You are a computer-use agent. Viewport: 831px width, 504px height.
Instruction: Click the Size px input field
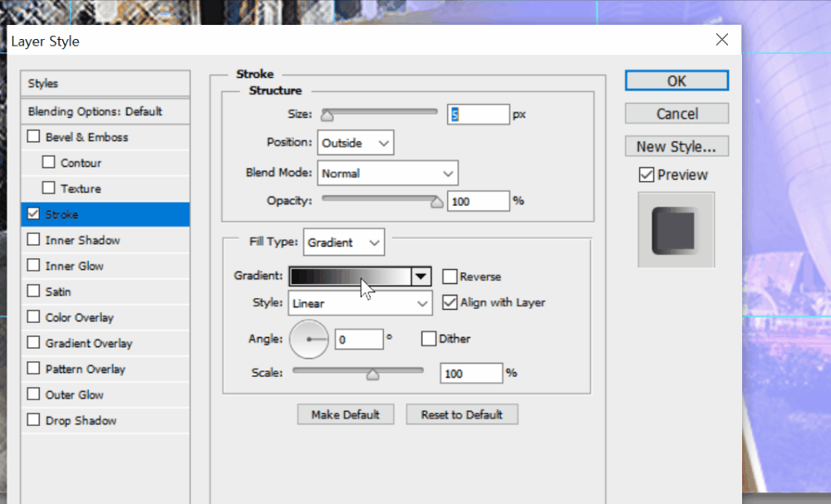[x=479, y=115]
